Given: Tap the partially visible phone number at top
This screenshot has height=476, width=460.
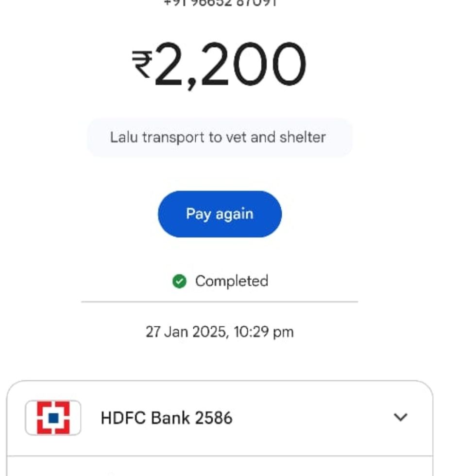Looking at the screenshot, I should point(220,3).
